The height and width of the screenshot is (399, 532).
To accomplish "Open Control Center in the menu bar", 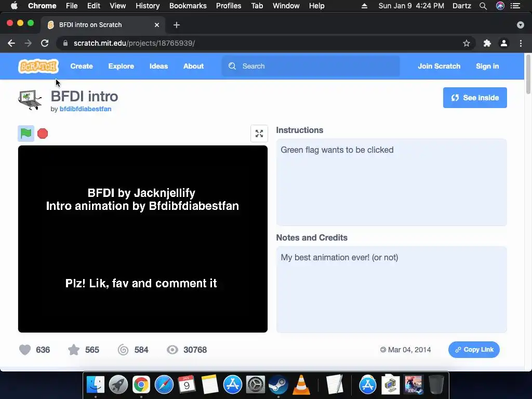I will [x=515, y=6].
